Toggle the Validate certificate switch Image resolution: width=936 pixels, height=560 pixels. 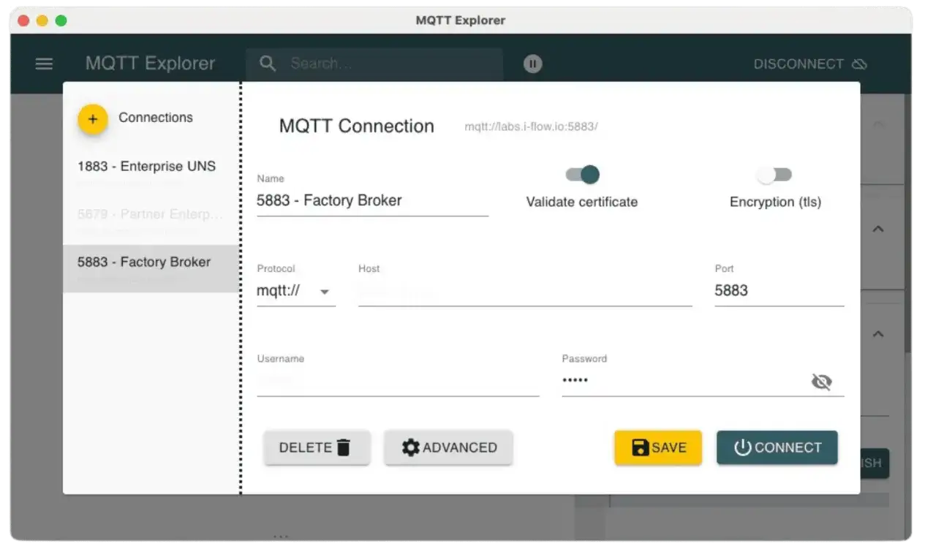coord(583,174)
